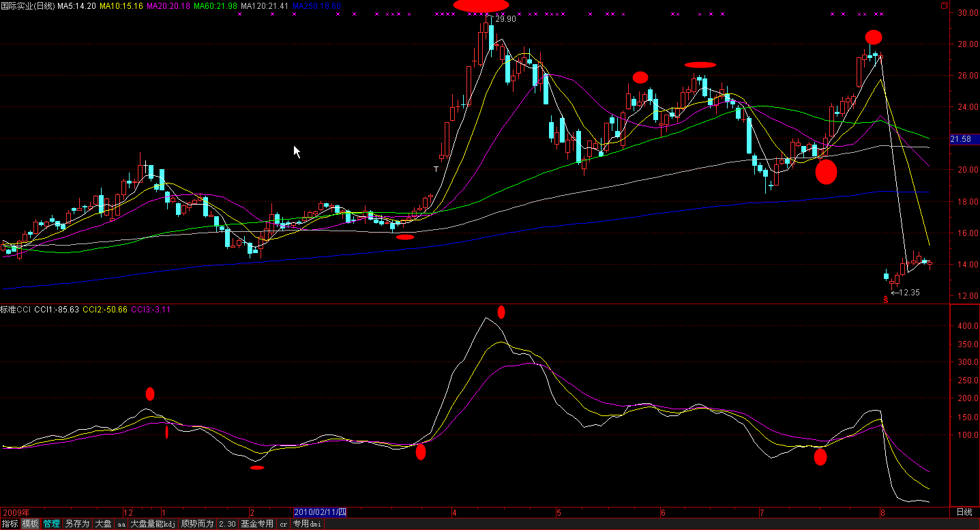Select the 大盘 template
This screenshot has width=980, height=530.
(x=103, y=524)
